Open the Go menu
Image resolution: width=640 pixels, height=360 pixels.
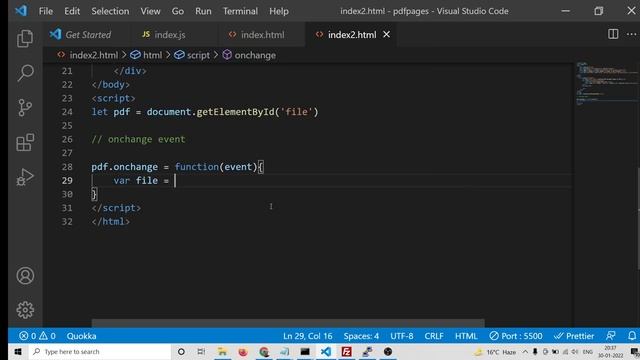(x=178, y=11)
